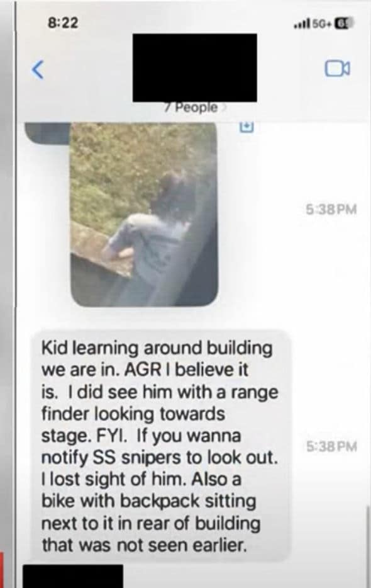
Task: Tap the cellular signal bars icon
Action: click(302, 25)
